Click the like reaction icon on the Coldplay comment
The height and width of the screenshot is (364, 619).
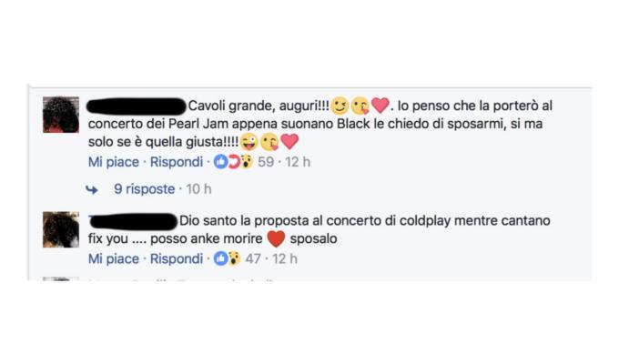[220, 258]
